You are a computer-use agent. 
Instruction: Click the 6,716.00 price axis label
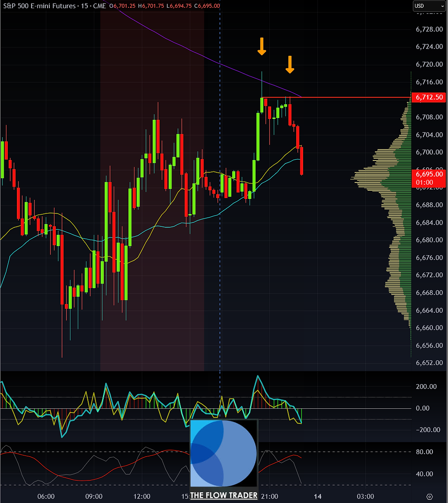point(429,82)
